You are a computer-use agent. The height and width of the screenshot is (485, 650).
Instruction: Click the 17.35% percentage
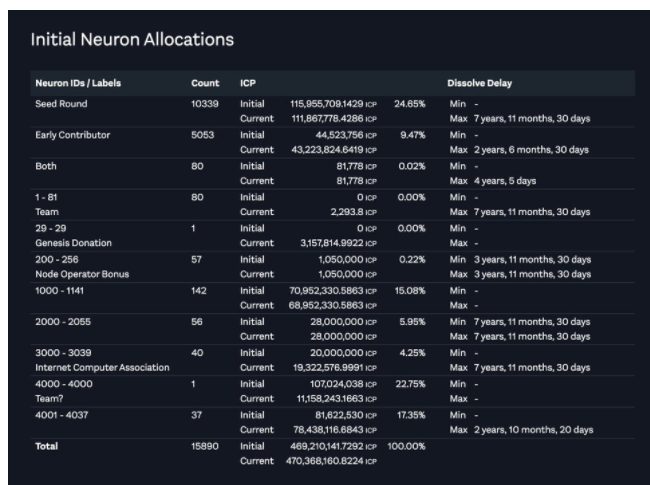411,415
